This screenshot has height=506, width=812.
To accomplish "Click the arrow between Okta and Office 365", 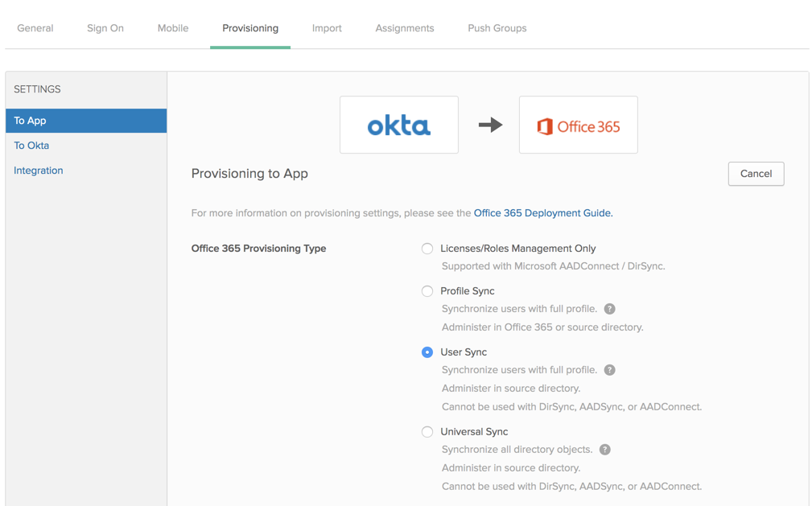I will tap(489, 125).
